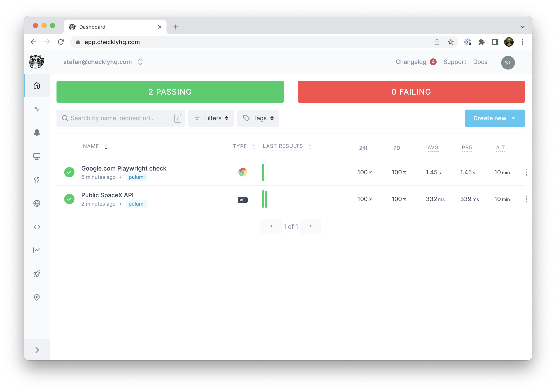Open the Tags filter dropdown
Screen dimensions: 556x392
[x=258, y=118]
